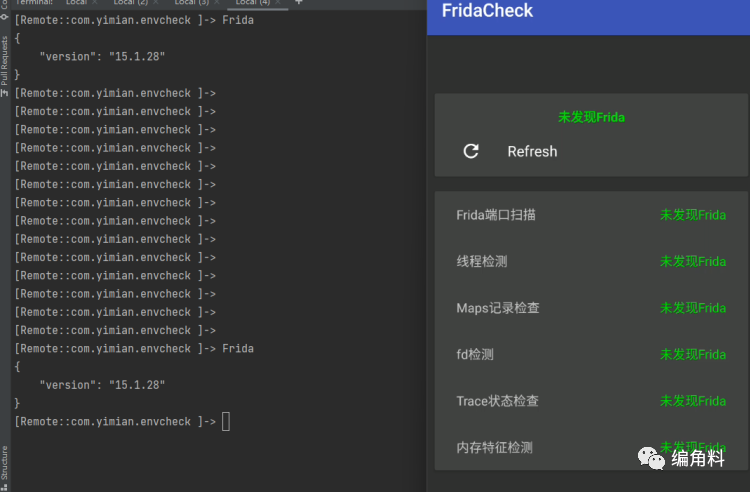
Task: Click the FridaCheck app title
Action: (487, 11)
